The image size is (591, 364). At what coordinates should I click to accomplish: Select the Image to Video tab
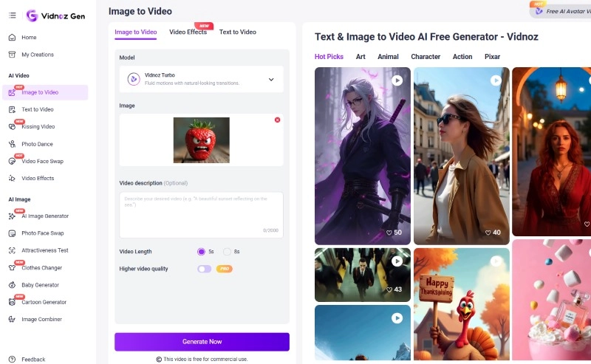(136, 32)
